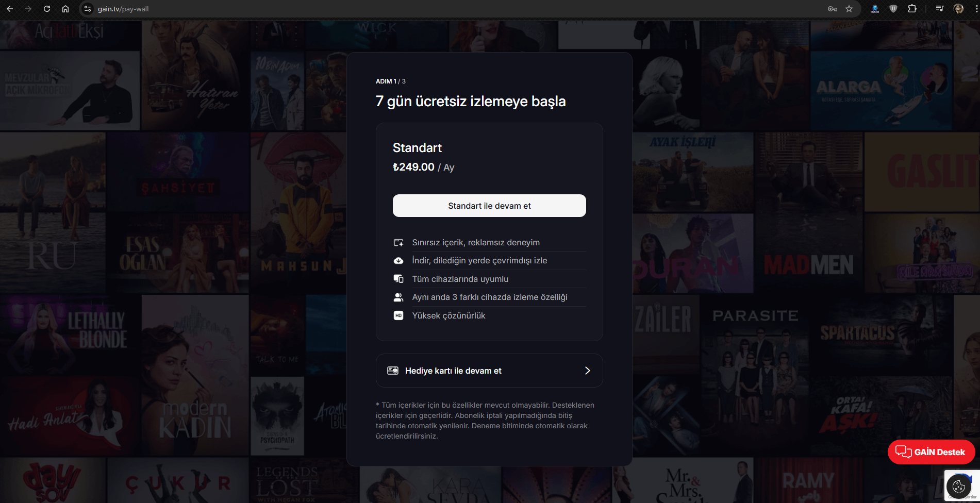This screenshot has width=980, height=503.
Task: Open the browser three-dot menu
Action: click(x=976, y=9)
